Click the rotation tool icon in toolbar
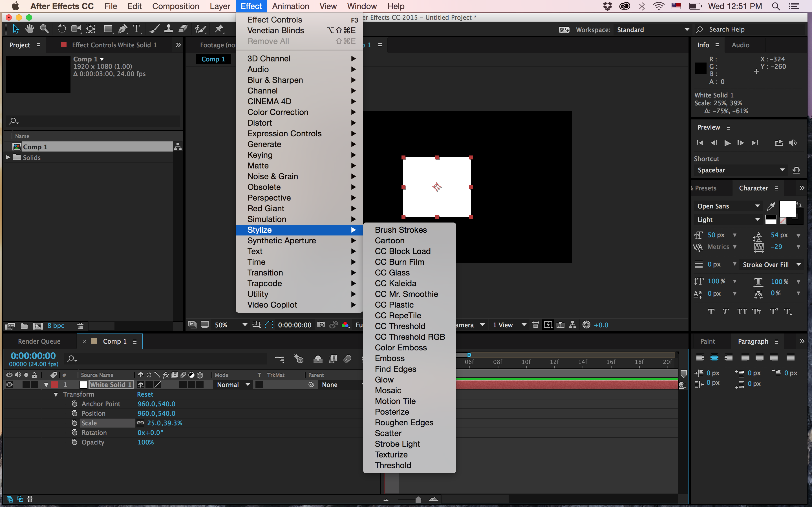Viewport: 812px width, 507px height. (61, 29)
